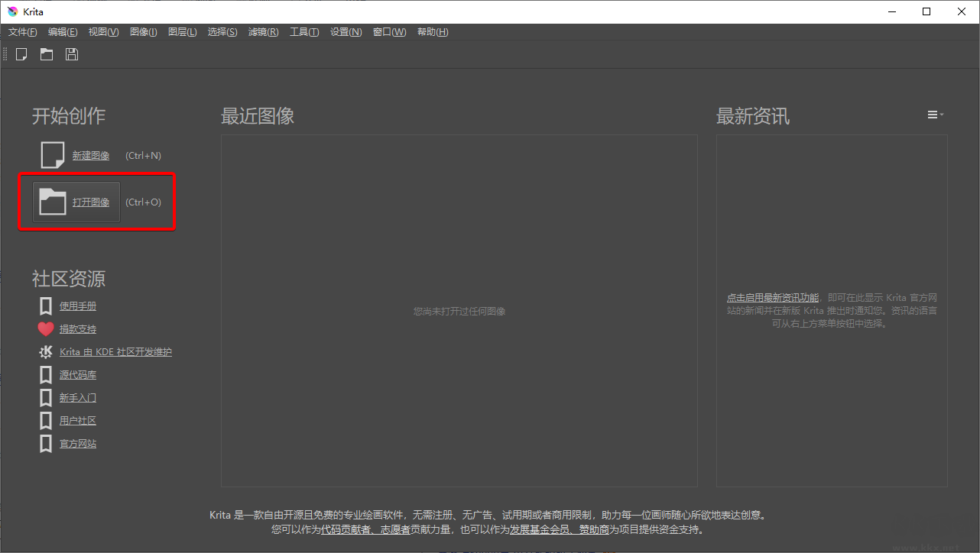This screenshot has width=980, height=553.
Task: Click the 官方网站 link in 社区资源
Action: 79,443
